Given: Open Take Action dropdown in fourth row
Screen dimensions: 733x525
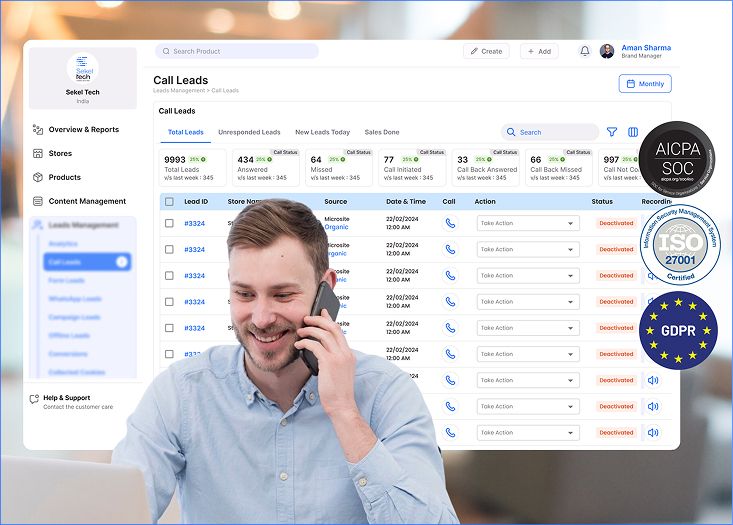Looking at the screenshot, I should (x=528, y=302).
